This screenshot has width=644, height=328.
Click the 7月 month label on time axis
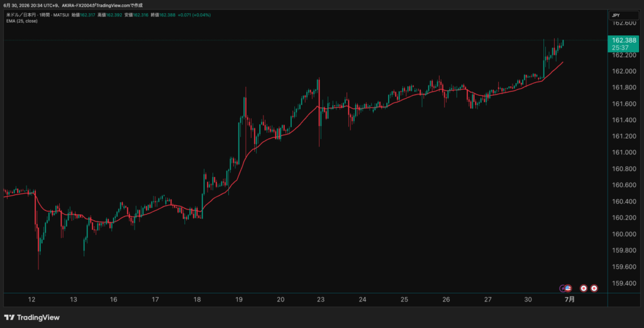click(569, 300)
